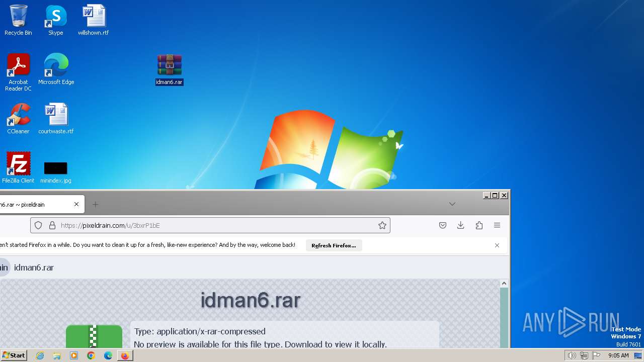The width and height of the screenshot is (644, 362).
Task: Select the willshown.rtf document icon
Action: click(93, 20)
